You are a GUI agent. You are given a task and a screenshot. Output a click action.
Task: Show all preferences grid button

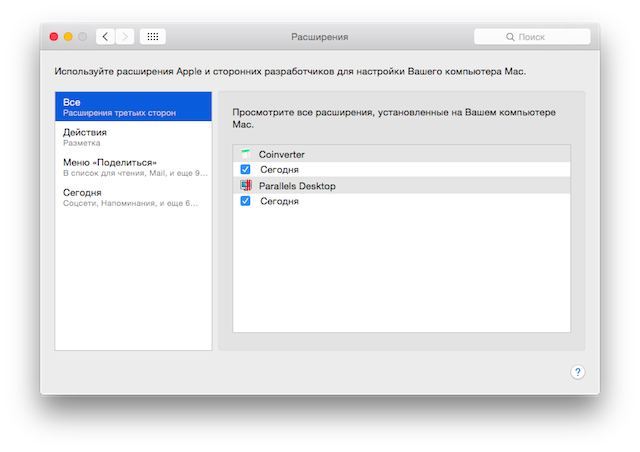pos(153,37)
